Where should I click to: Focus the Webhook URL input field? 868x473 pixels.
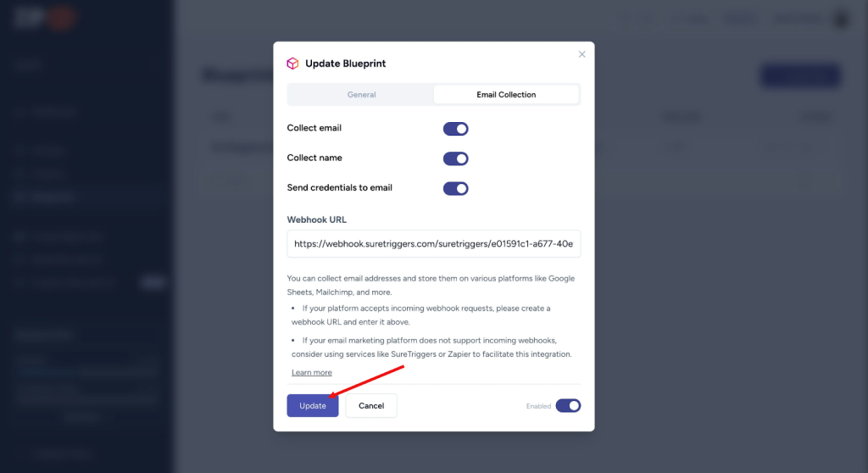tap(433, 243)
